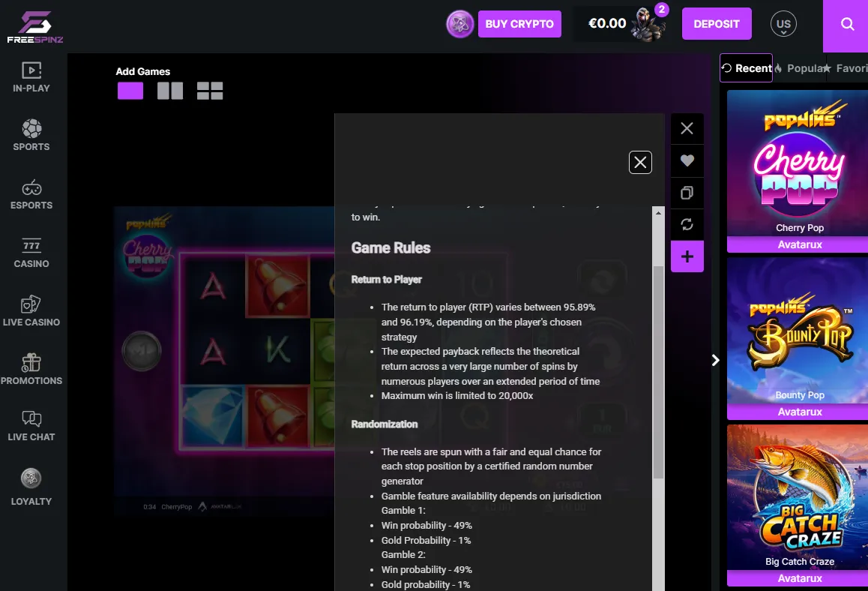Viewport: 868px width, 591px height.
Task: Click the reload game refresh icon
Action: coord(687,224)
